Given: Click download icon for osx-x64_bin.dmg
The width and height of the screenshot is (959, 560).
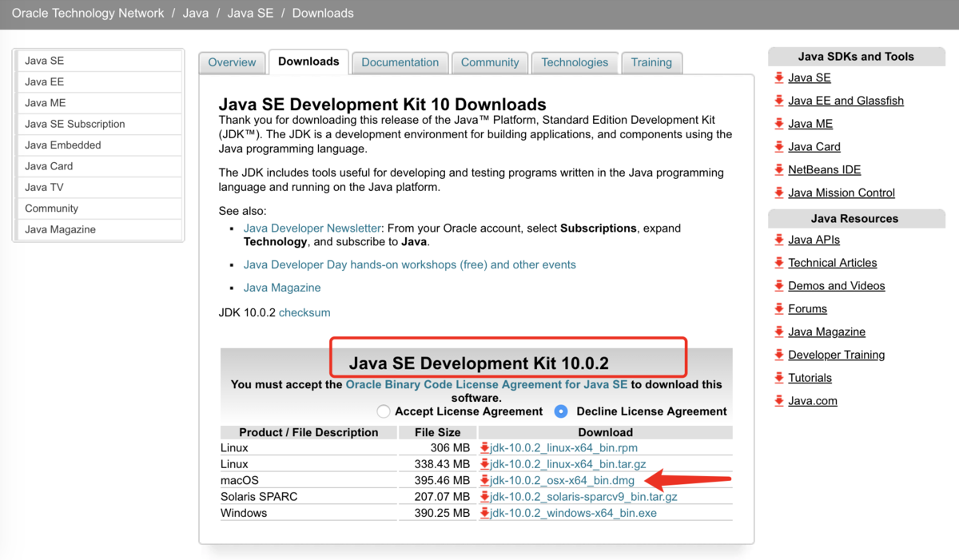Looking at the screenshot, I should click(x=484, y=480).
